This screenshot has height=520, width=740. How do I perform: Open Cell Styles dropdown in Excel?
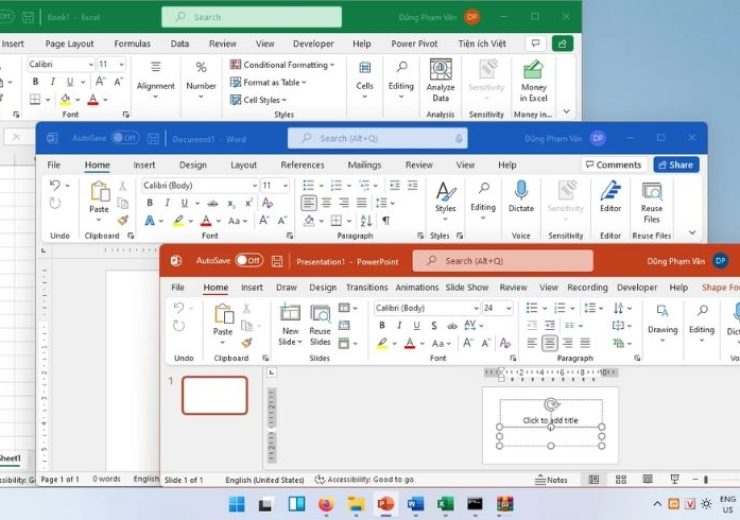tap(258, 100)
